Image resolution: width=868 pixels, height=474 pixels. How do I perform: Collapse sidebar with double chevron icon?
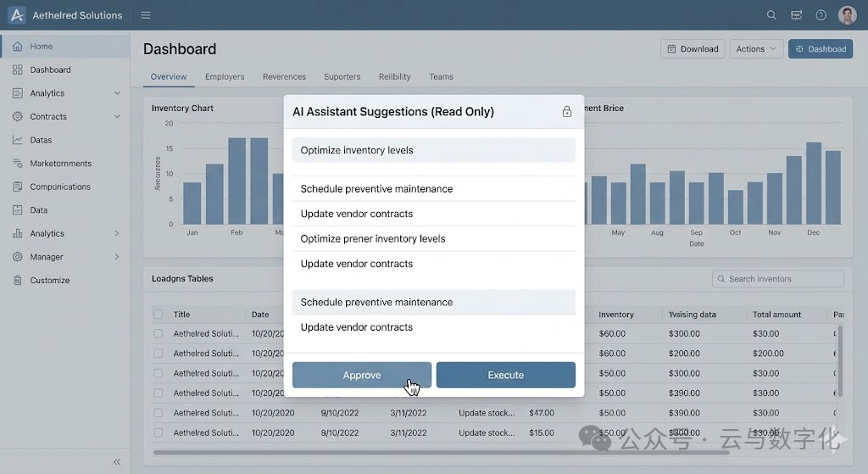pos(117,462)
